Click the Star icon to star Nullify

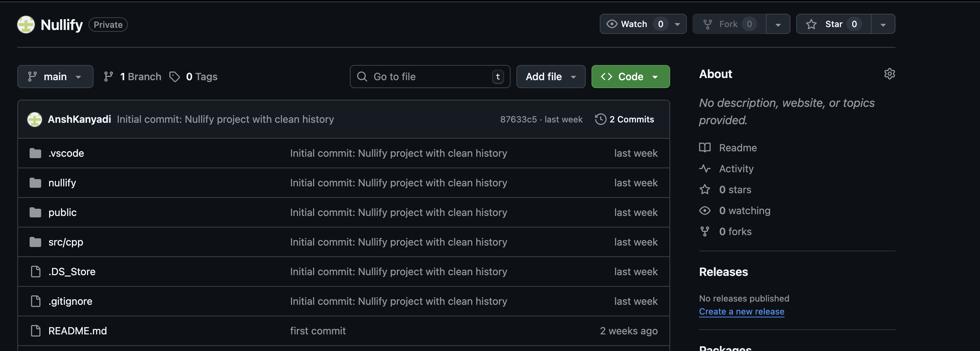[811, 23]
